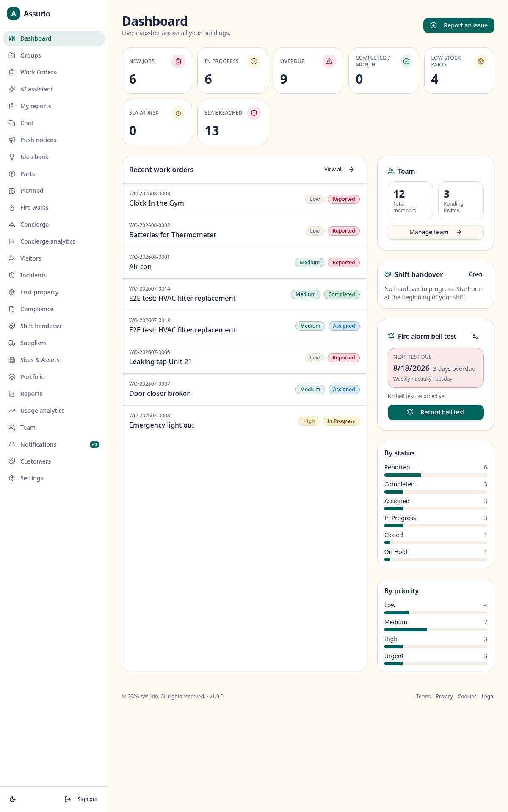Click the Concierge analytics chart icon

pyautogui.click(x=12, y=241)
